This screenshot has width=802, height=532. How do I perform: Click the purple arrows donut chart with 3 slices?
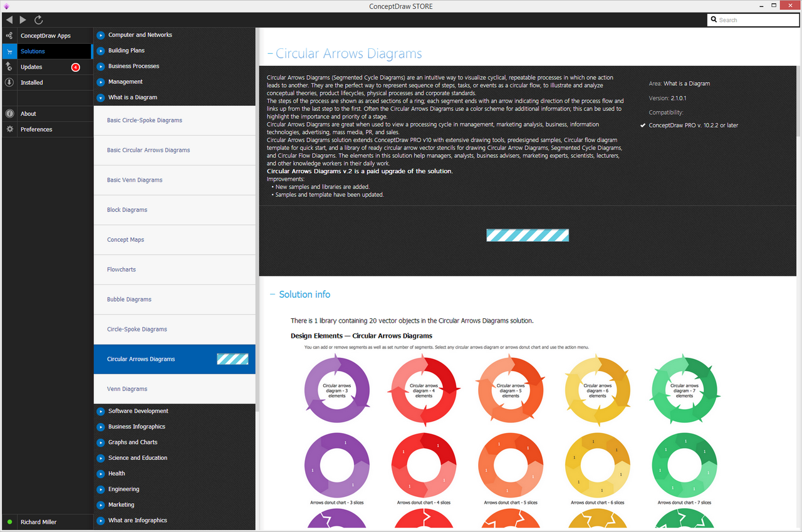pyautogui.click(x=336, y=466)
